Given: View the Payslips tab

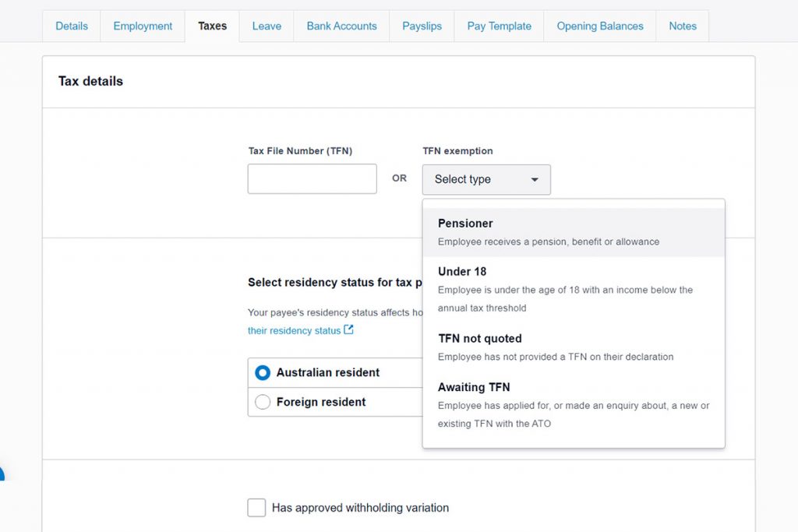Looking at the screenshot, I should [x=422, y=26].
